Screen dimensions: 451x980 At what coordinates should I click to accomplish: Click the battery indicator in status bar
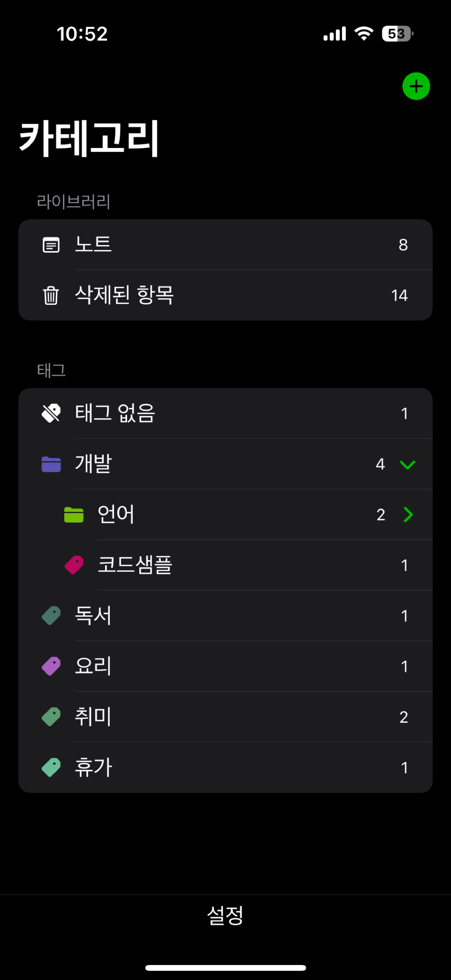(398, 33)
